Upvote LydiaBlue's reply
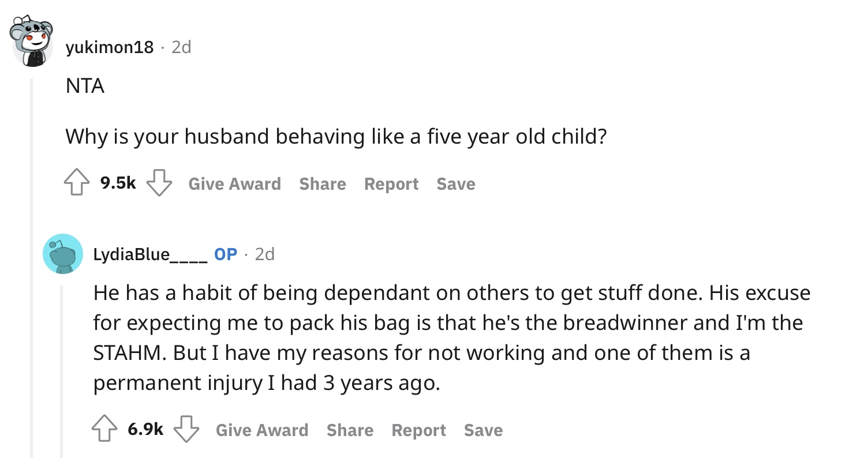Viewport: 868px width, 458px height. coord(105,430)
